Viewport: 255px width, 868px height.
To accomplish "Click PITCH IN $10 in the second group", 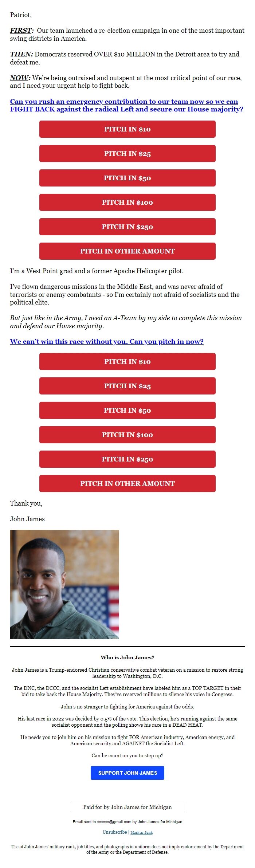I will [x=127, y=362].
